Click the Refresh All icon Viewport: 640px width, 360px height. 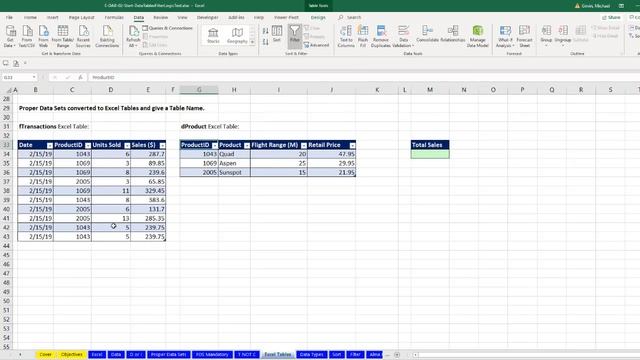(x=133, y=36)
